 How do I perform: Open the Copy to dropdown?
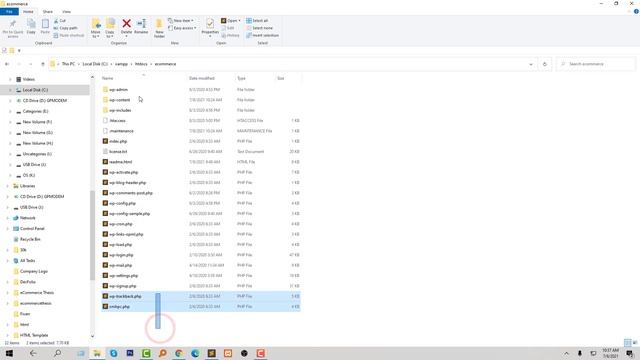point(110,28)
